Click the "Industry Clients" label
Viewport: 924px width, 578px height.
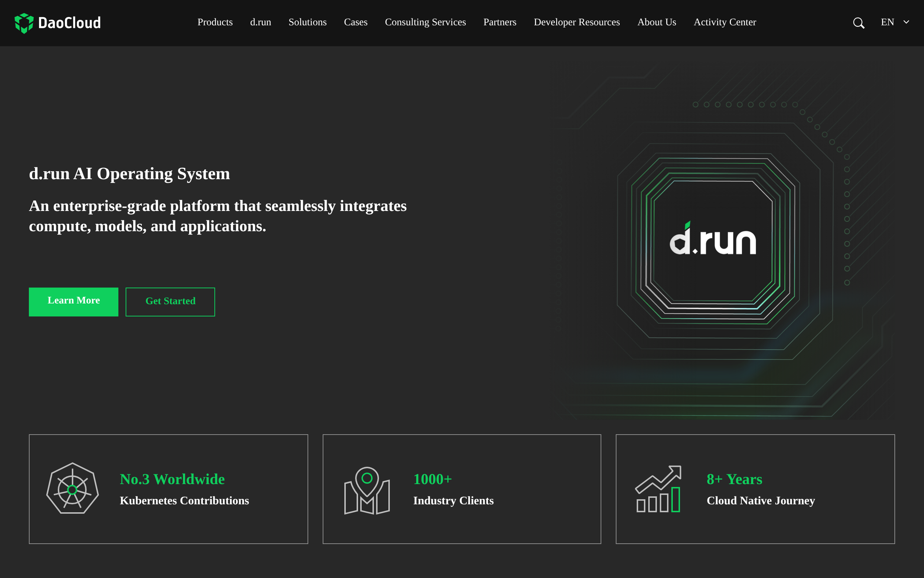click(453, 500)
